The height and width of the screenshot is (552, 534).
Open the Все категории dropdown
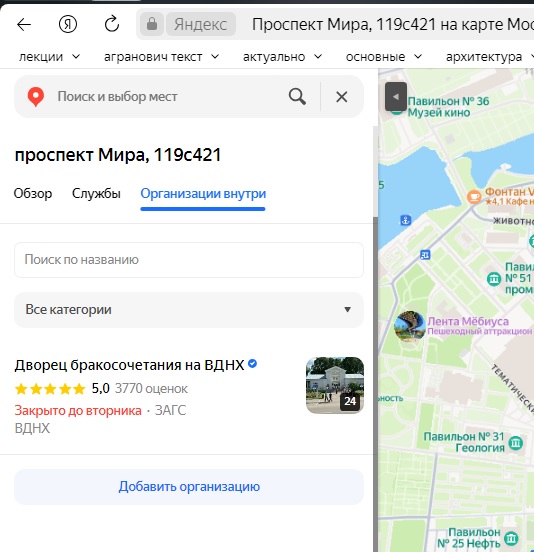[x=189, y=310]
